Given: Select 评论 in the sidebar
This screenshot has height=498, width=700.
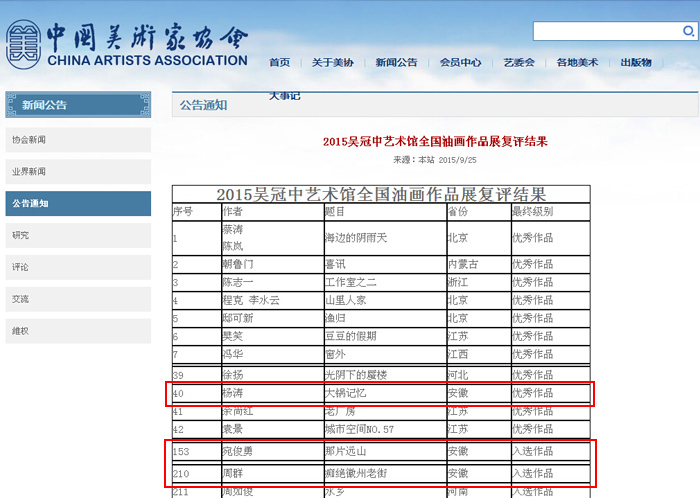Looking at the screenshot, I should 78,267.
